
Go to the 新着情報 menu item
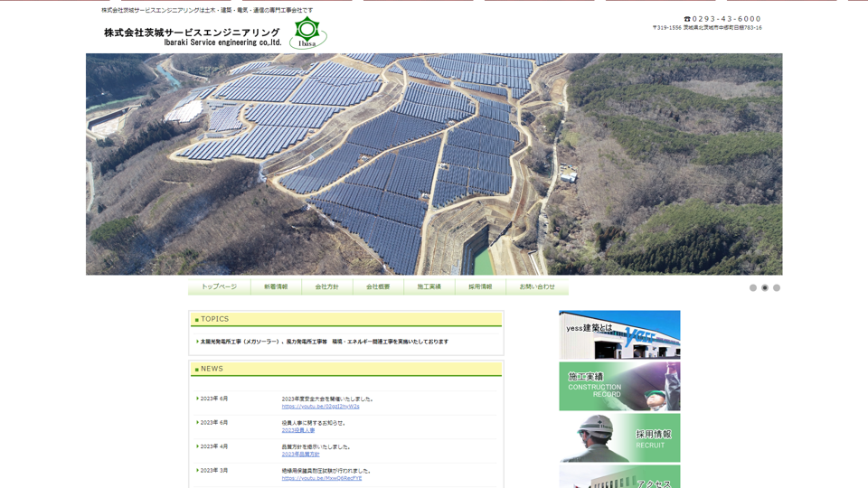click(x=276, y=286)
